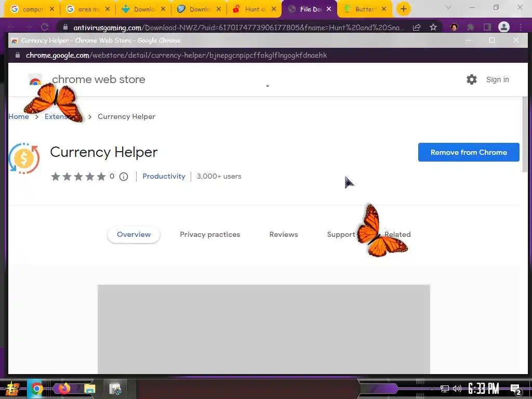Close the 'File Do' browser tab
The height and width of the screenshot is (399, 532).
[329, 9]
